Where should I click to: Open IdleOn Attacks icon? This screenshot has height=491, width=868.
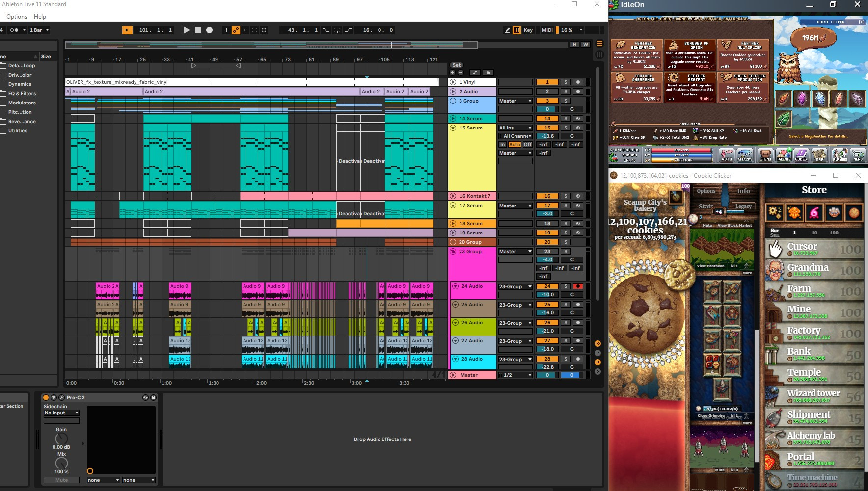[745, 155]
